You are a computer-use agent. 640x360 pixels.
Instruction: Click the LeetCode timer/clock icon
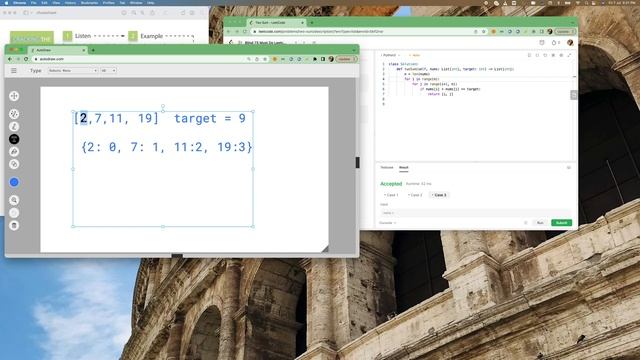[x=542, y=42]
